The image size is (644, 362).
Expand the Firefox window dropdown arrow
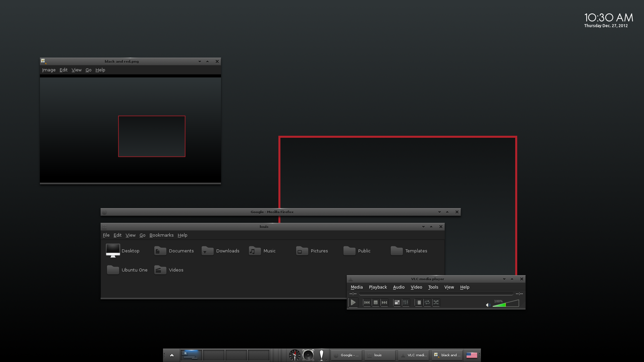click(x=439, y=212)
